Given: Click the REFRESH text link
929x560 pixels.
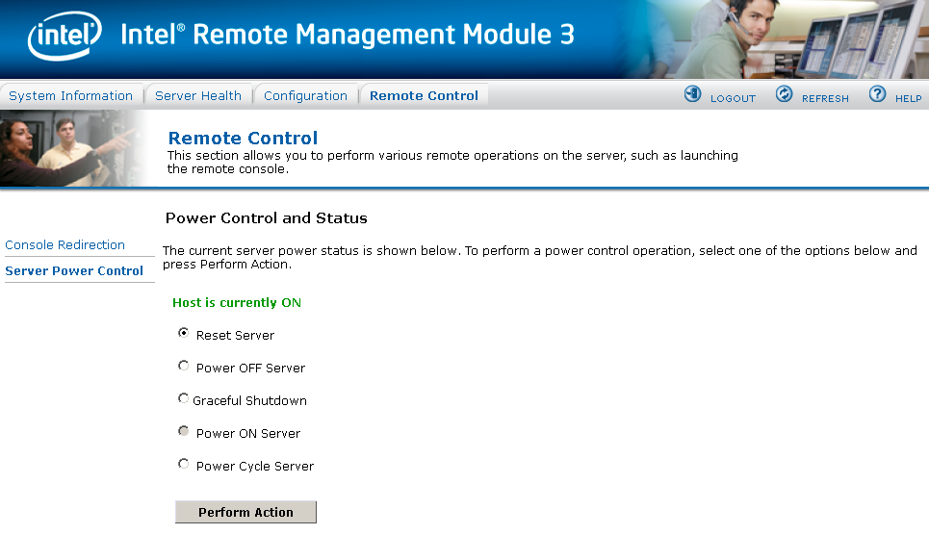Looking at the screenshot, I should click(x=825, y=99).
